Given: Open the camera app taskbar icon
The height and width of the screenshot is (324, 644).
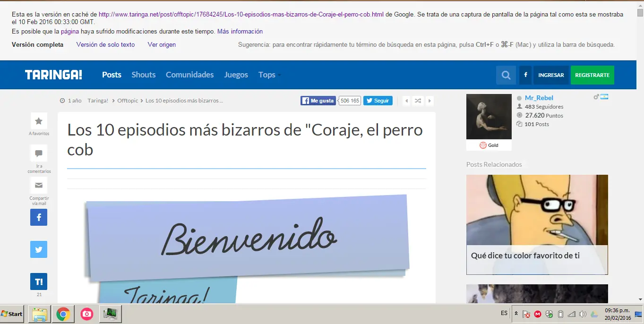Looking at the screenshot, I should pyautogui.click(x=86, y=314).
